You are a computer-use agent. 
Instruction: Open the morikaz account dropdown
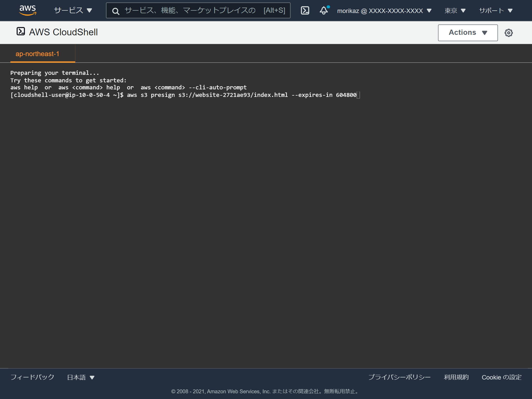click(x=383, y=11)
